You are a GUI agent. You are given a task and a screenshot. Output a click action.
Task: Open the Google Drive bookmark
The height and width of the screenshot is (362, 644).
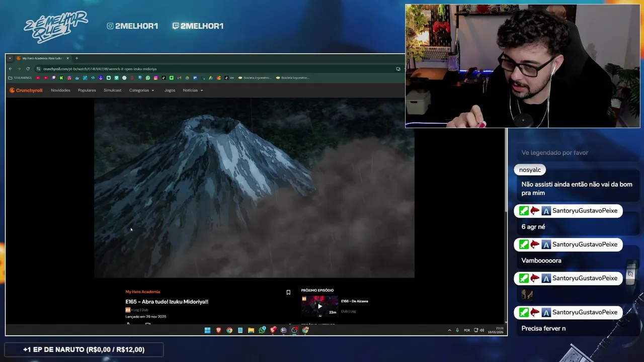pyautogui.click(x=187, y=78)
